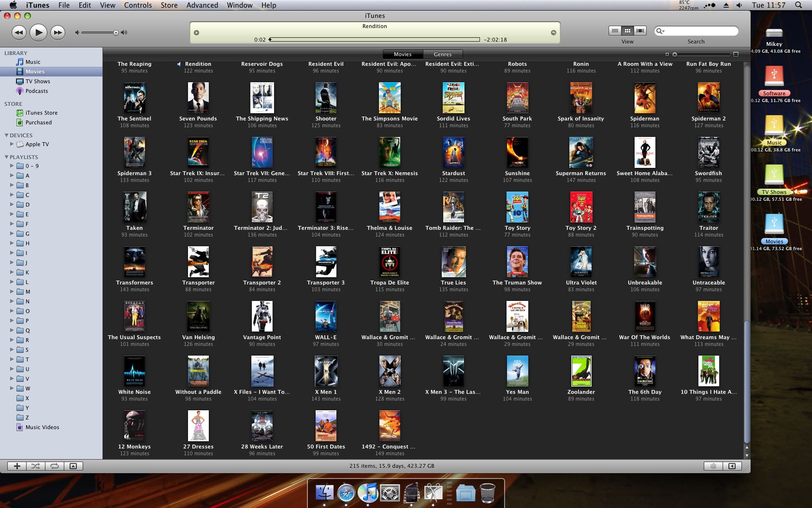The height and width of the screenshot is (508, 812).
Task: Switch to the Genres tab
Action: pyautogui.click(x=442, y=54)
